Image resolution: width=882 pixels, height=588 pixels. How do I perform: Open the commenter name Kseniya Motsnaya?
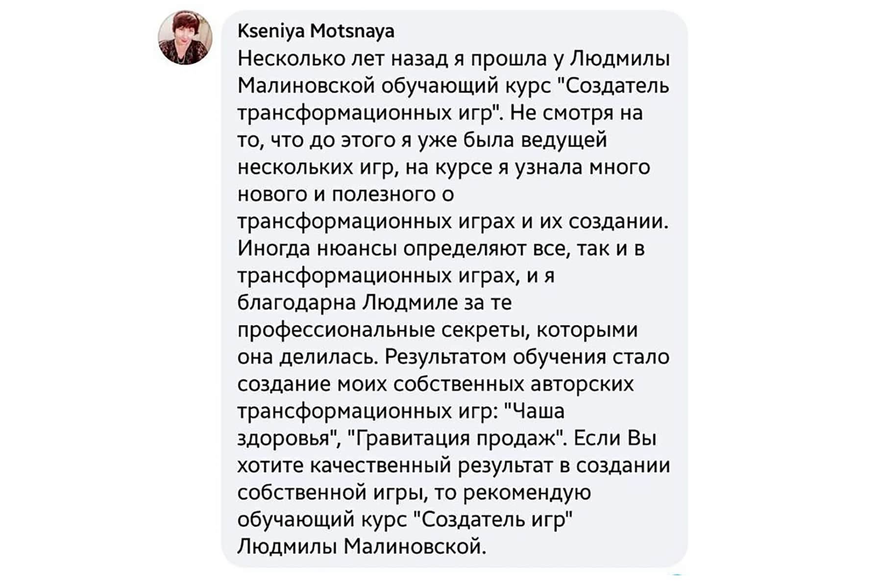[316, 31]
